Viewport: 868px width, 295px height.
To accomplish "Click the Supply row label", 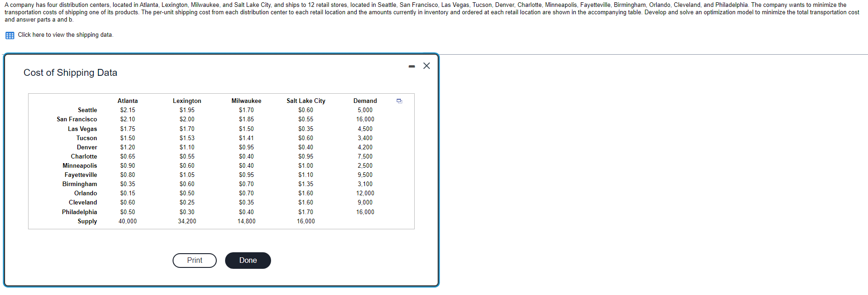I will pos(87,221).
